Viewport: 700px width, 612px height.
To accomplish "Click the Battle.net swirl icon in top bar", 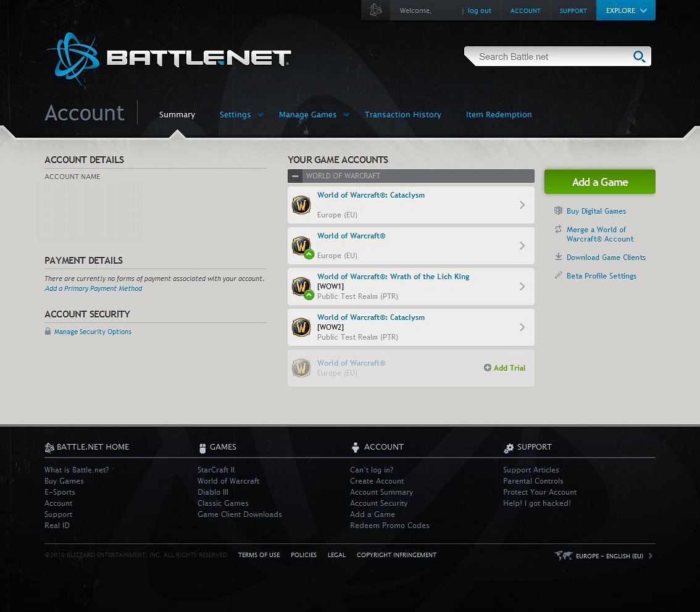I will [376, 10].
